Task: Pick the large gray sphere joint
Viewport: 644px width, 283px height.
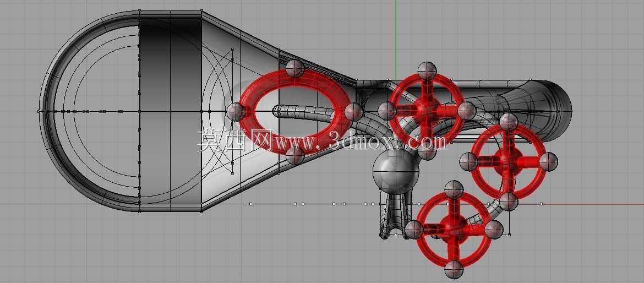Action: click(x=396, y=171)
